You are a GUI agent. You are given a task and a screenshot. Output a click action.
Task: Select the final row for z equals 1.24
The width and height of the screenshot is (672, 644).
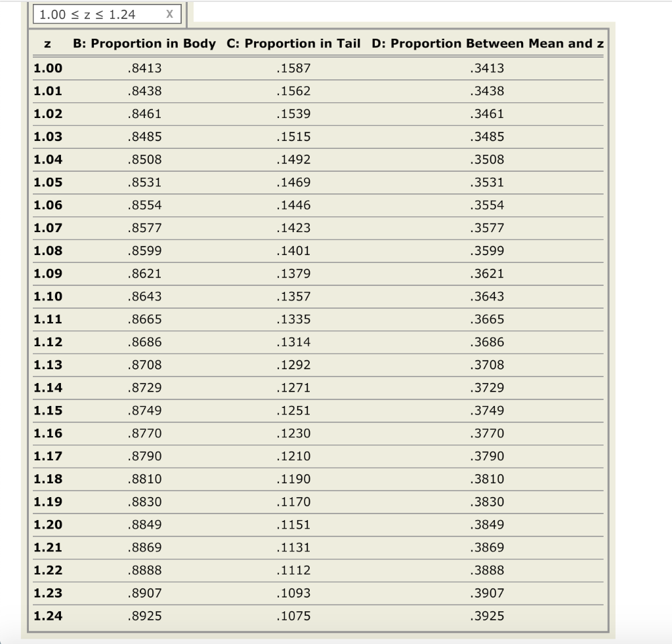click(47, 616)
